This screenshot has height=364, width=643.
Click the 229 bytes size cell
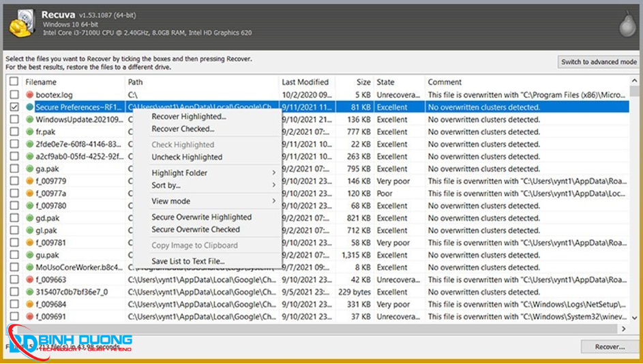pos(355,292)
